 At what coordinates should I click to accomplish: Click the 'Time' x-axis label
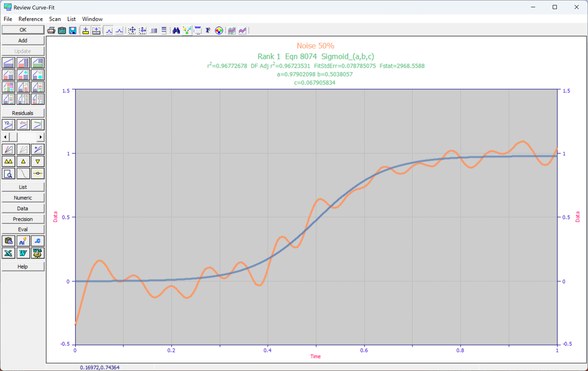tap(315, 356)
